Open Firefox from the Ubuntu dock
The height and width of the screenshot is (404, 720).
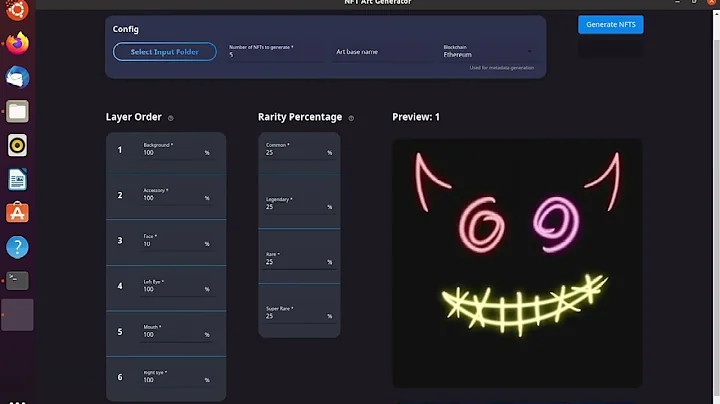17,43
